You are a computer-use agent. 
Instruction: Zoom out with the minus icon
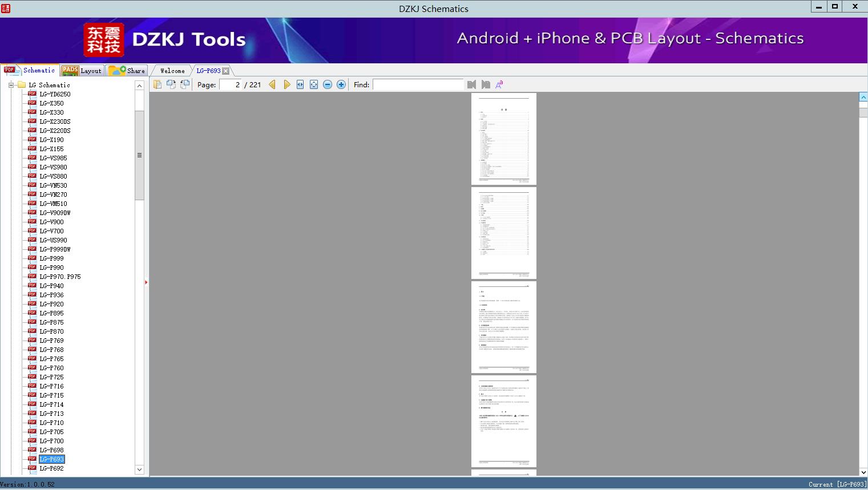click(x=328, y=84)
